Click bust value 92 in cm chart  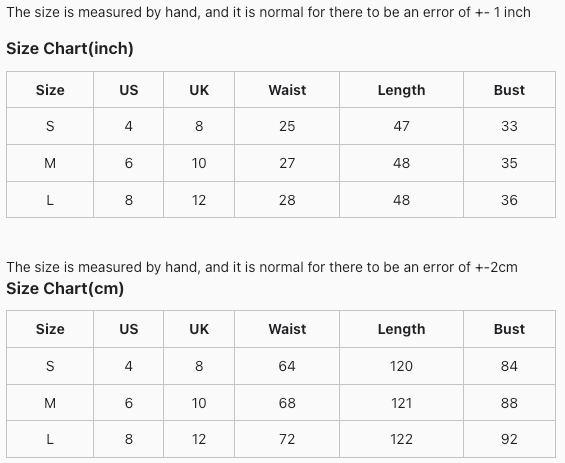point(509,439)
